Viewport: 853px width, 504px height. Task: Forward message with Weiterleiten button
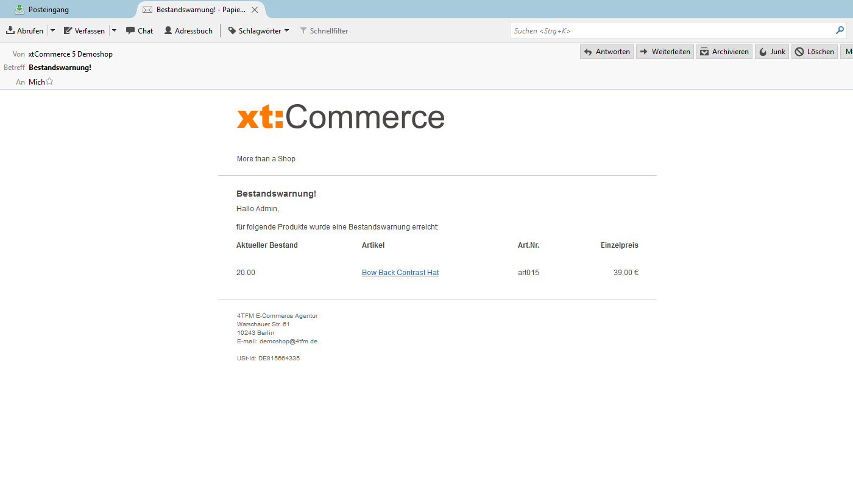click(665, 52)
